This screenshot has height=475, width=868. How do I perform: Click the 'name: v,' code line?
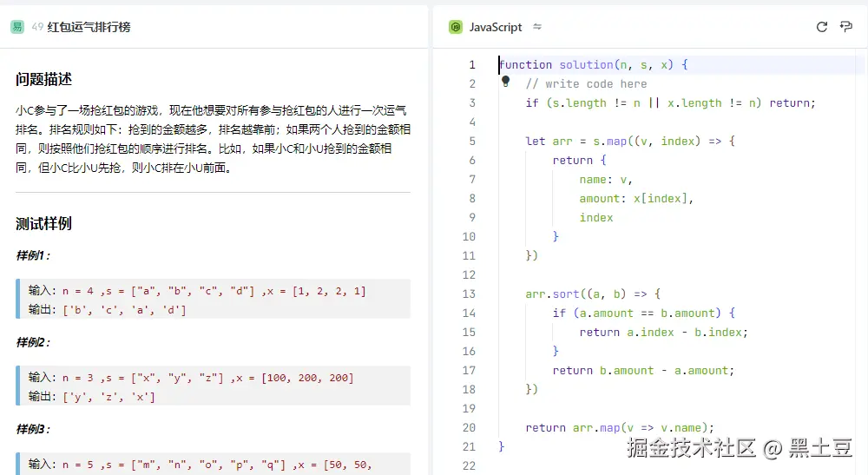(606, 180)
